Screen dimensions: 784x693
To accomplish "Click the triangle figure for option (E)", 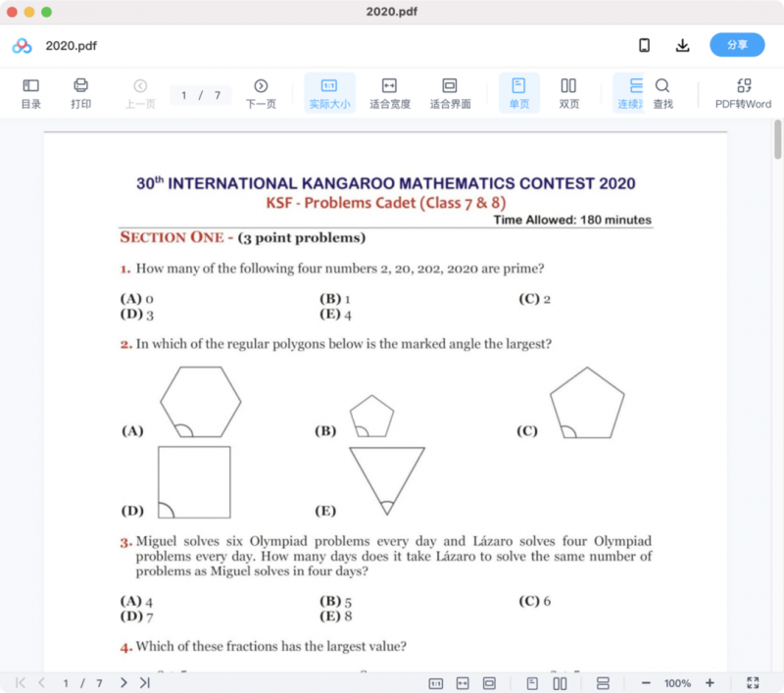I will pyautogui.click(x=387, y=480).
